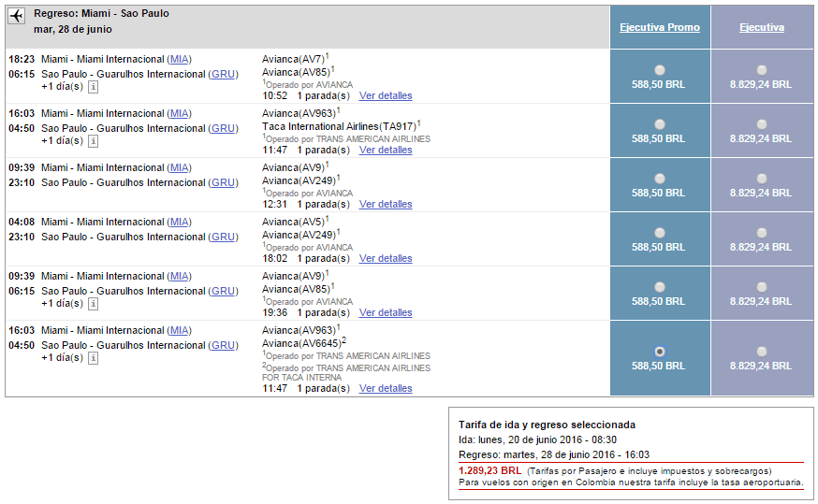Click the airplane icon next to Regreso
Image resolution: width=818 pixels, height=504 pixels.
17,16
